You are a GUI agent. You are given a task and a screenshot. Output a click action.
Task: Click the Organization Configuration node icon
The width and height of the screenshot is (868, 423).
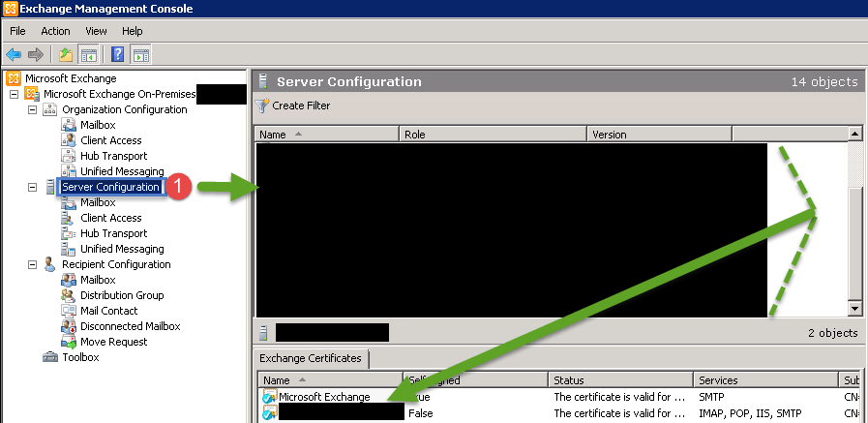tap(49, 109)
